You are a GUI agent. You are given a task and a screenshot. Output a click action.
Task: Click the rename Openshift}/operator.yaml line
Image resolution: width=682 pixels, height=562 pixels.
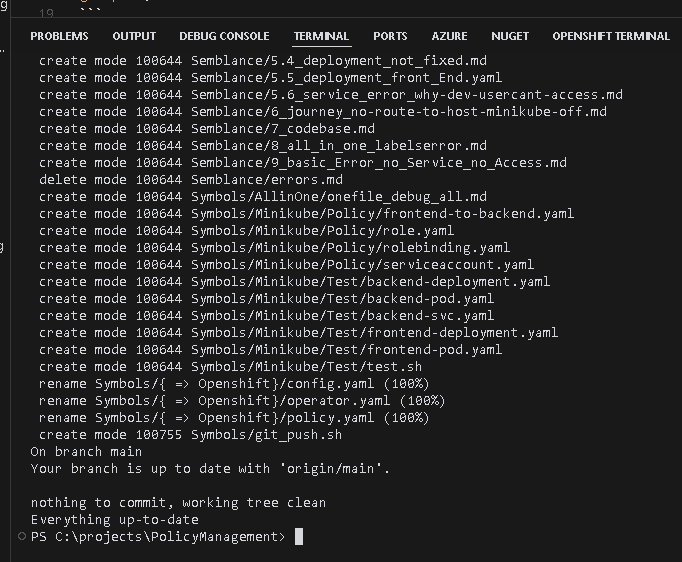tap(242, 400)
